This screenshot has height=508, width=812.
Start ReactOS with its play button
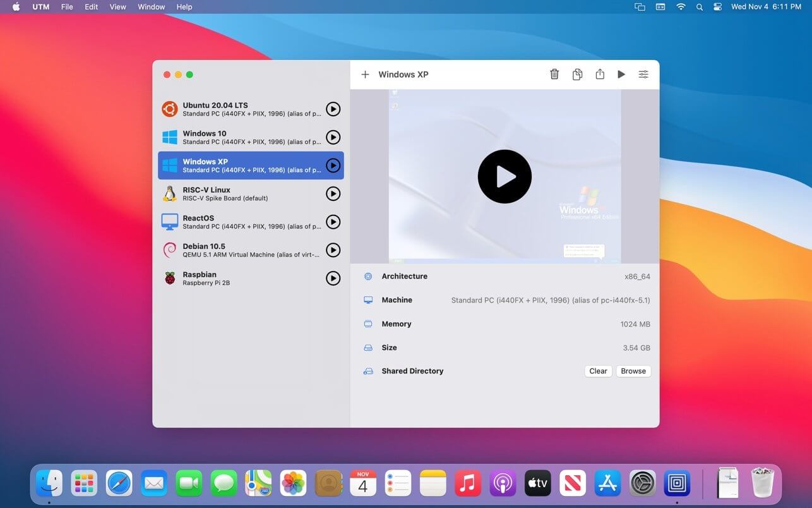pyautogui.click(x=333, y=222)
